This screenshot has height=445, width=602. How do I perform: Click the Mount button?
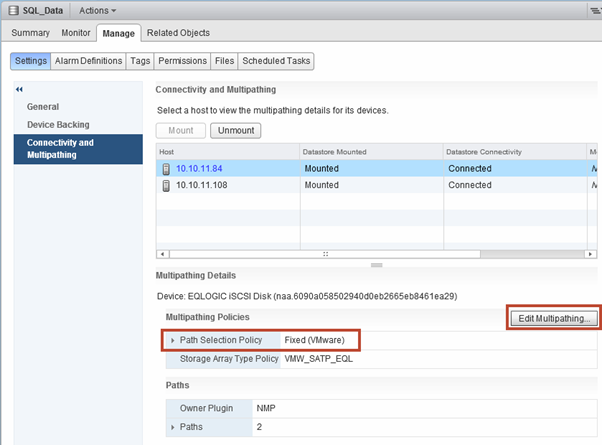coord(181,131)
